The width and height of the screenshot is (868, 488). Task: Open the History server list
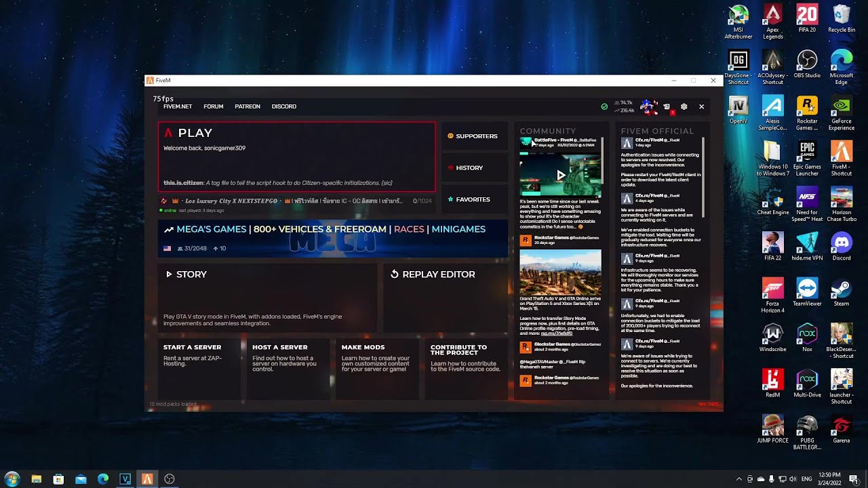coord(474,167)
